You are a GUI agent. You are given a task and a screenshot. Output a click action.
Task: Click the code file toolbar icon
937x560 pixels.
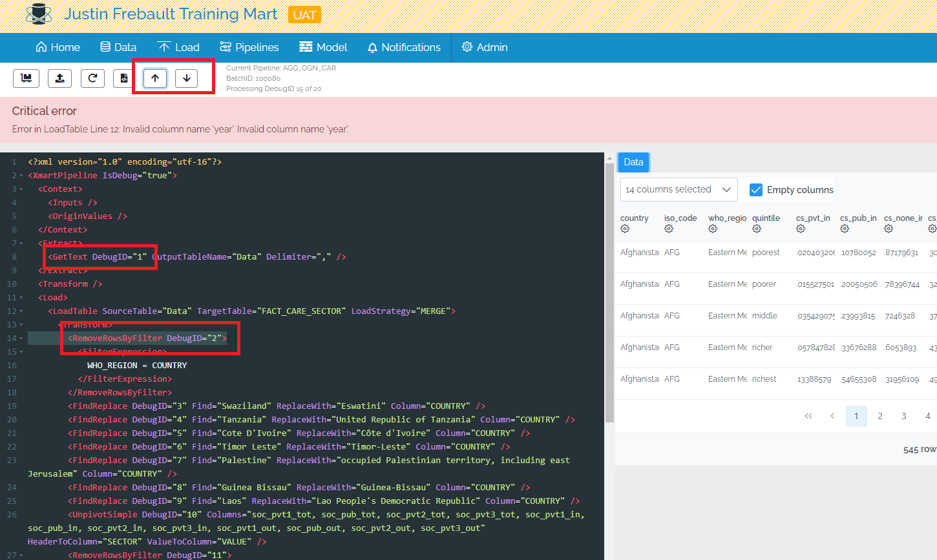tap(123, 78)
